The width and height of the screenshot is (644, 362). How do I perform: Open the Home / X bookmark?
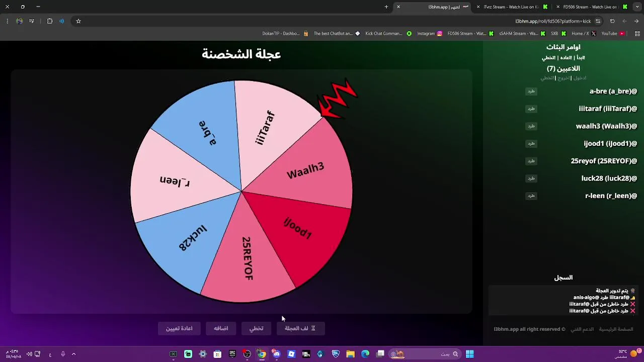584,34
